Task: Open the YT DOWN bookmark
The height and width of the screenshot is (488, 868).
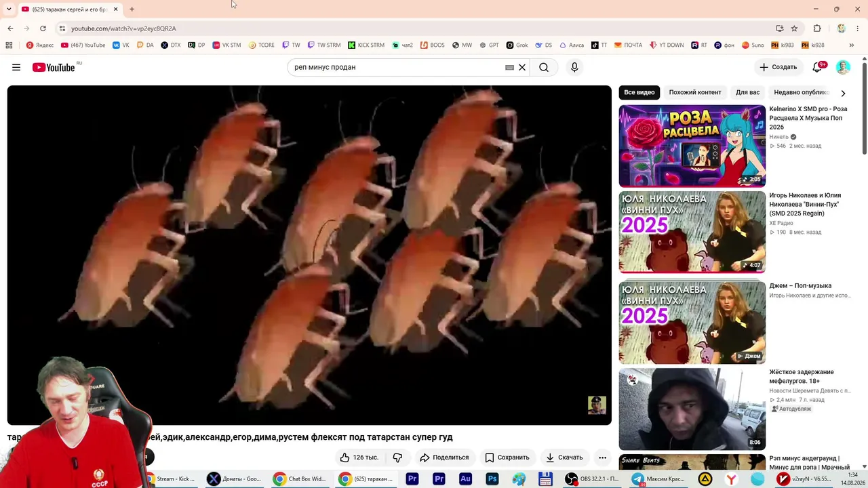Action: [667, 45]
